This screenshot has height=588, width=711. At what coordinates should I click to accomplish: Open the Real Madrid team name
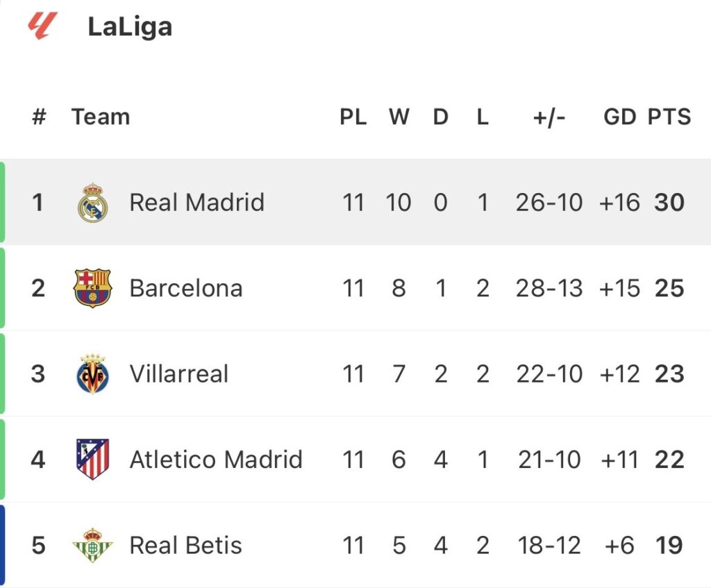(x=196, y=203)
